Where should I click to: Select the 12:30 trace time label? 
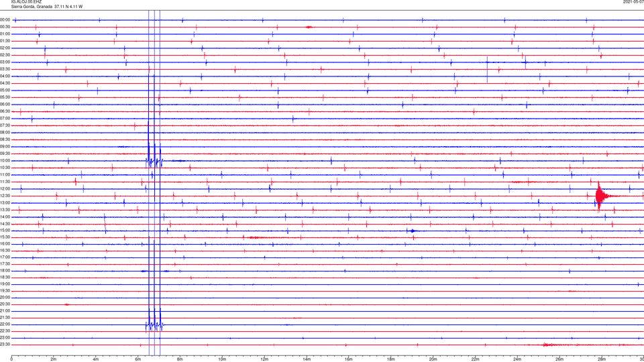5,196
